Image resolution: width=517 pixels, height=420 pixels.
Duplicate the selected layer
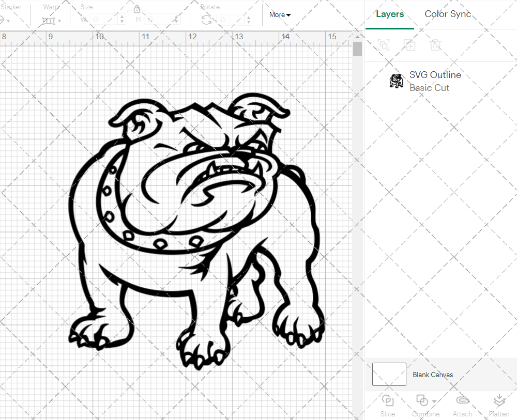[409, 45]
